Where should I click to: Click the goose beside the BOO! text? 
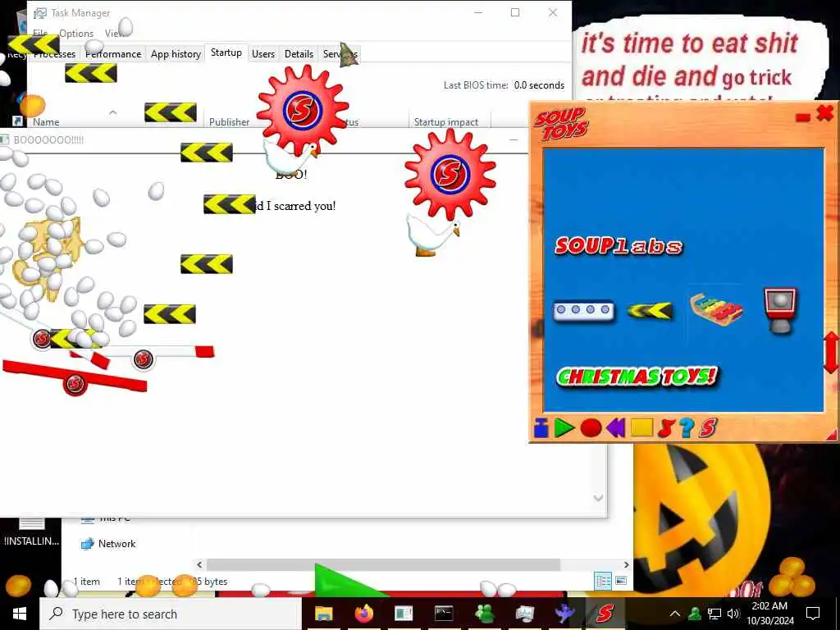coord(290,157)
